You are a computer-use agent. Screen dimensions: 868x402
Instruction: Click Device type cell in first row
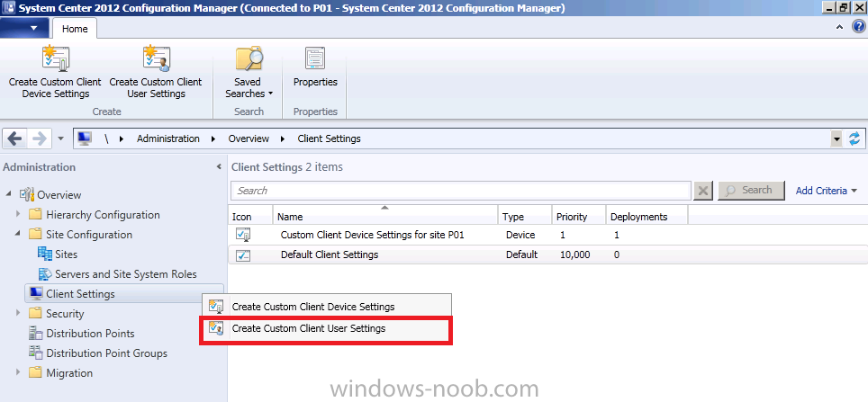[x=520, y=235]
